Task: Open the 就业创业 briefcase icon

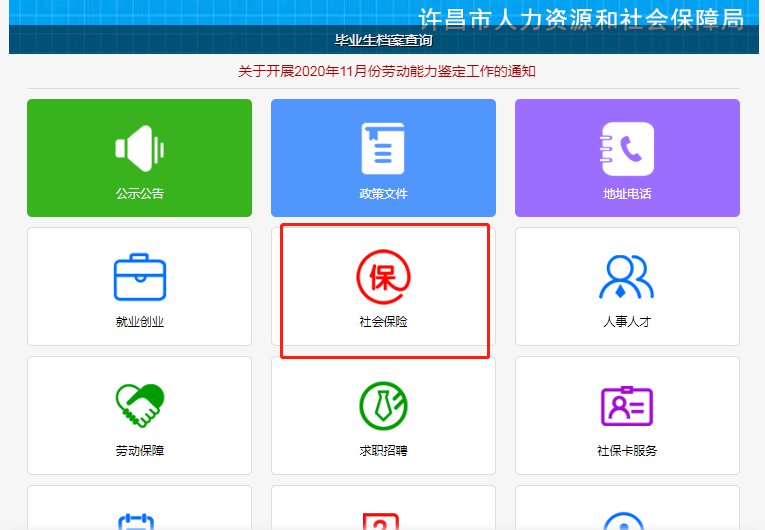Action: click(140, 277)
